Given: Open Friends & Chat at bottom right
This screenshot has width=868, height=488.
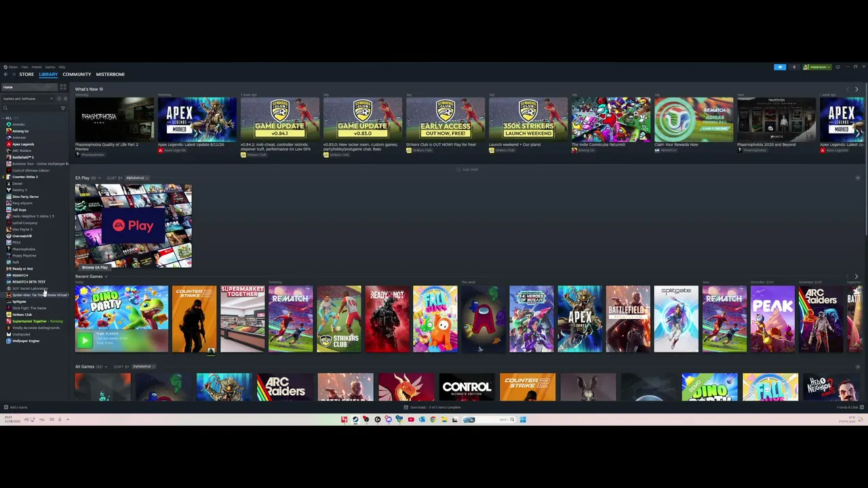Looking at the screenshot, I should [x=850, y=407].
